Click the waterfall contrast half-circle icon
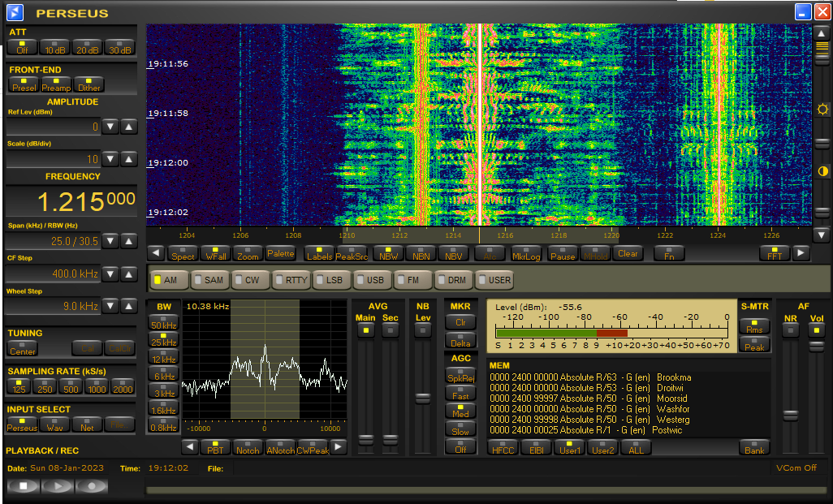Viewport: 833px width, 504px height. 823,171
